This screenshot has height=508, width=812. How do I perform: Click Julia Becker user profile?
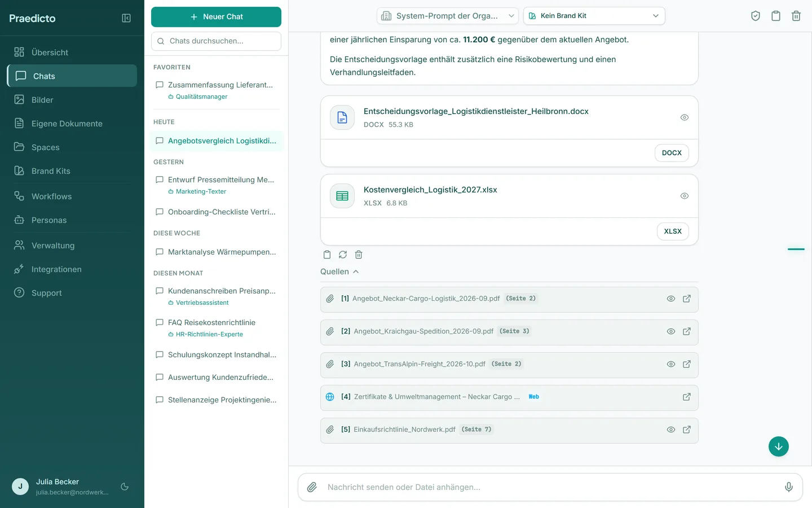tap(61, 487)
